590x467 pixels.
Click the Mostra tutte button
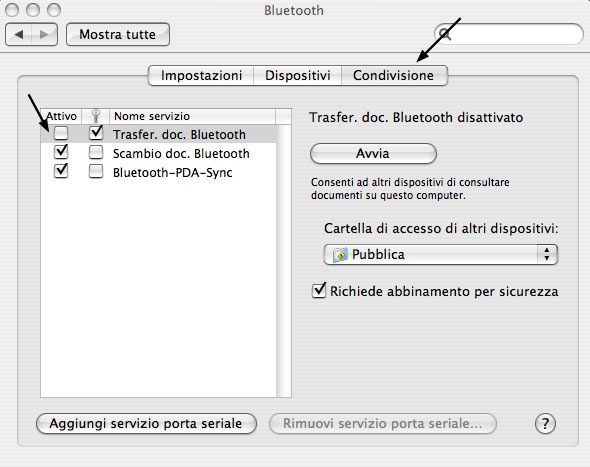click(x=118, y=35)
